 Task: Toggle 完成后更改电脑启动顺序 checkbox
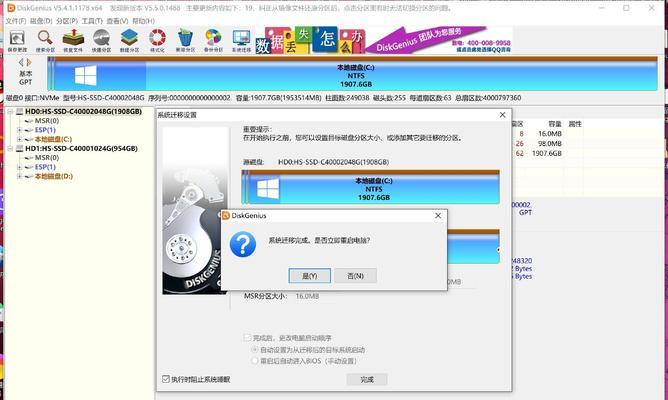click(x=247, y=338)
